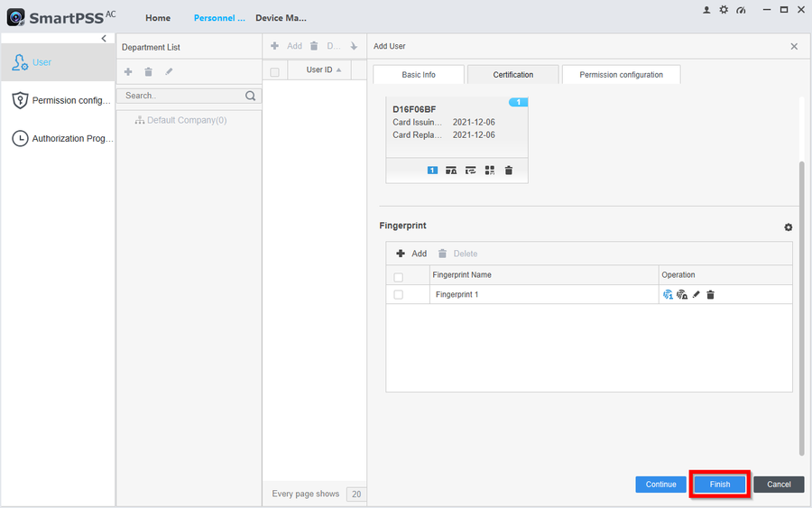Image resolution: width=812 pixels, height=508 pixels.
Task: Toggle the select-all checkbox beside User ID
Action: pyautogui.click(x=275, y=71)
